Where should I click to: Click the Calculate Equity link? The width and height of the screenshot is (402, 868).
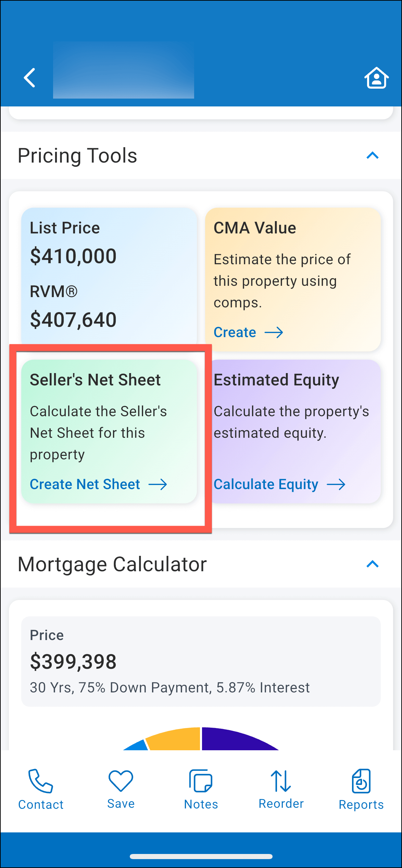point(266,484)
